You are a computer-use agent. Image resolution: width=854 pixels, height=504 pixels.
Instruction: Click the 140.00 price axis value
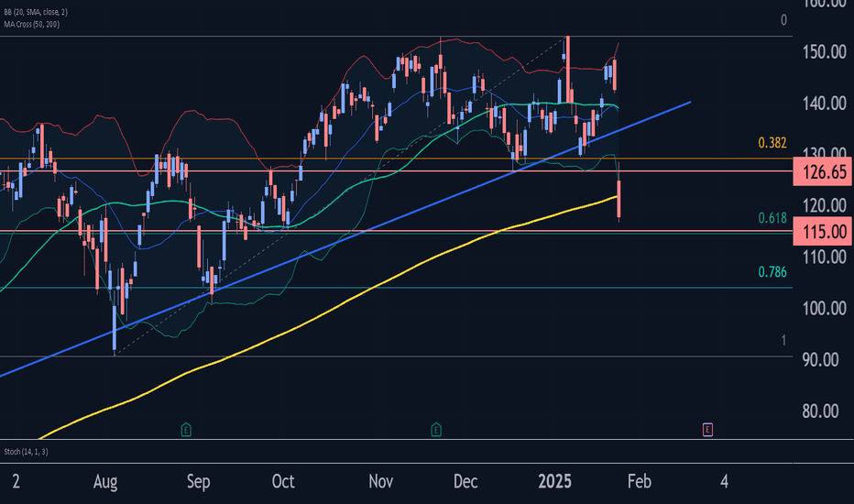click(824, 103)
